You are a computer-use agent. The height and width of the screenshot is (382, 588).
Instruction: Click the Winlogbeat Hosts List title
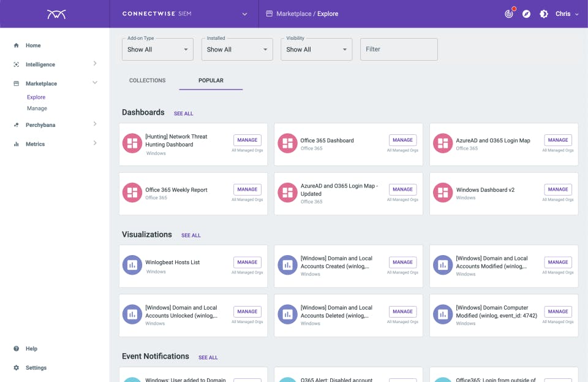173,262
